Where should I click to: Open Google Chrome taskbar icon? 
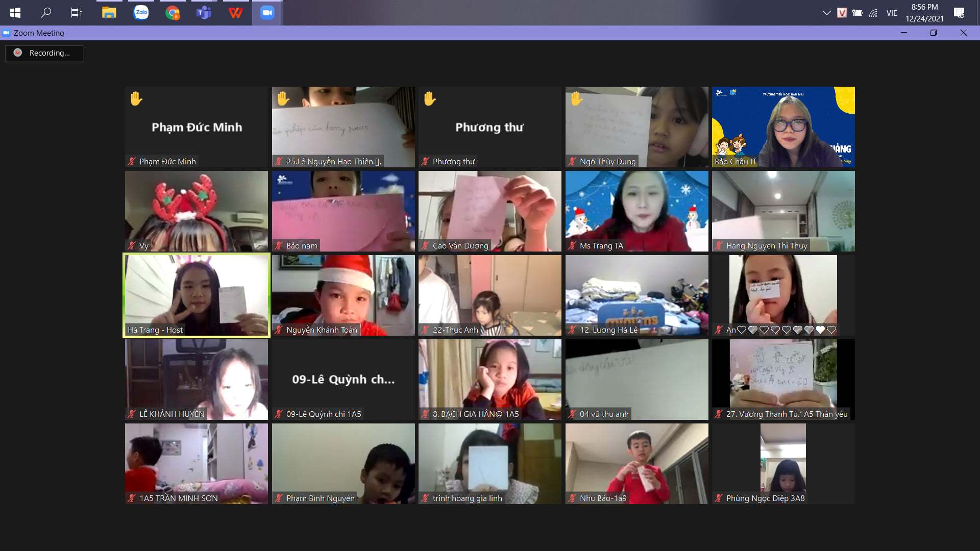tap(173, 13)
